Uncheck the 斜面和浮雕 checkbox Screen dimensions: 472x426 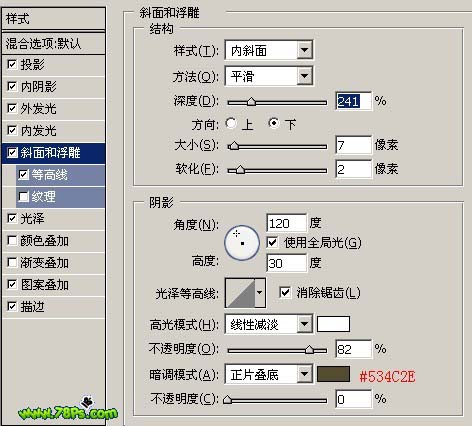tap(12, 153)
